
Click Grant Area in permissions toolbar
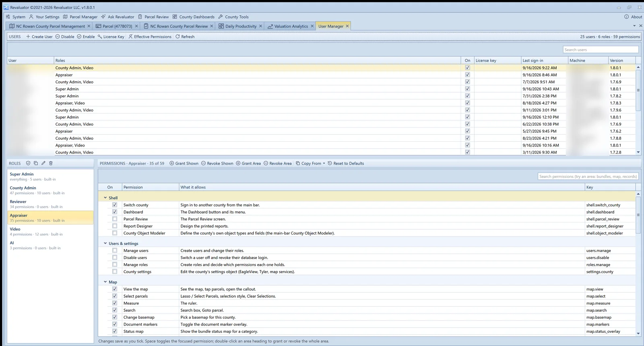248,163
